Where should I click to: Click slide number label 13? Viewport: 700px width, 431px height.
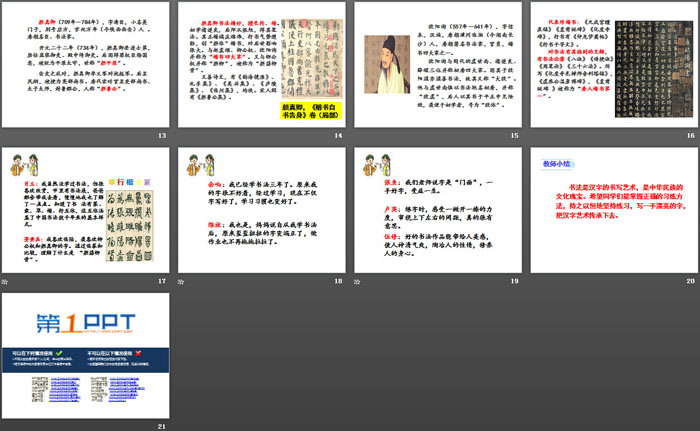point(162,135)
